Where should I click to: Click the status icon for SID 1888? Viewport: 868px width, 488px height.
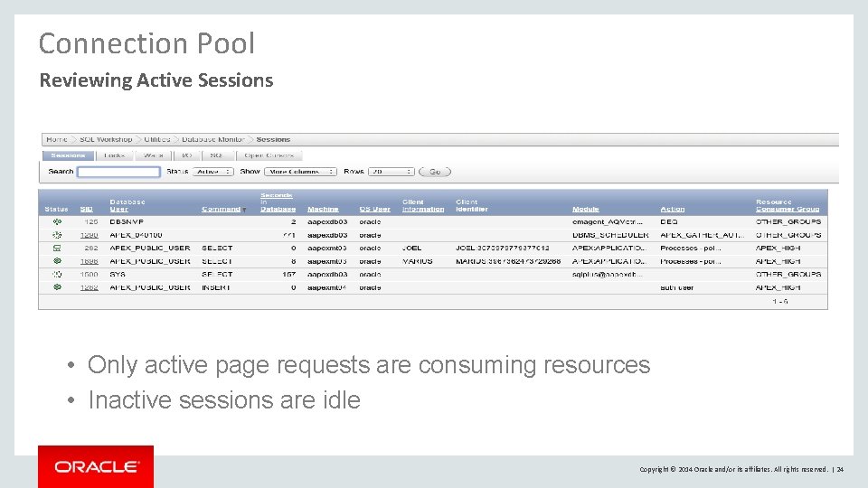(57, 261)
